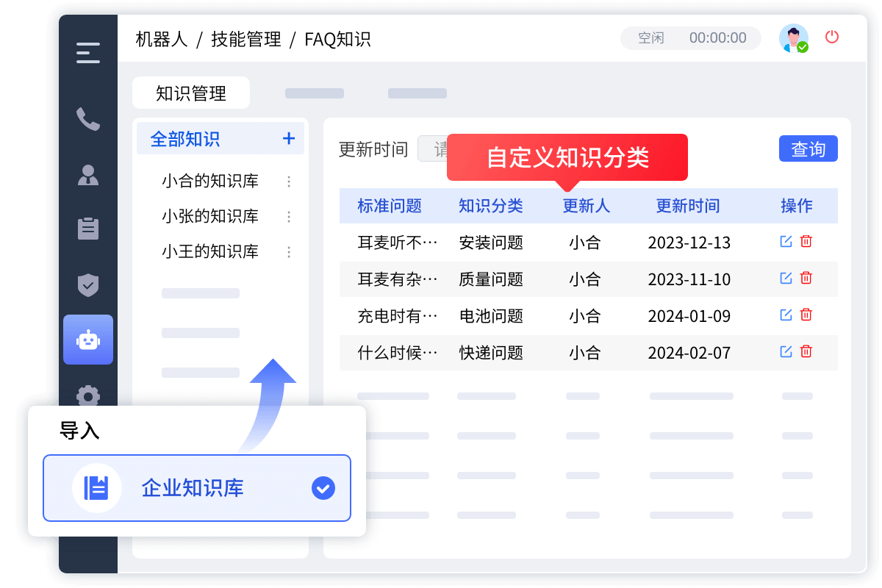Click the 安装问题 category cell
The width and height of the screenshot is (882, 588).
[x=491, y=243]
